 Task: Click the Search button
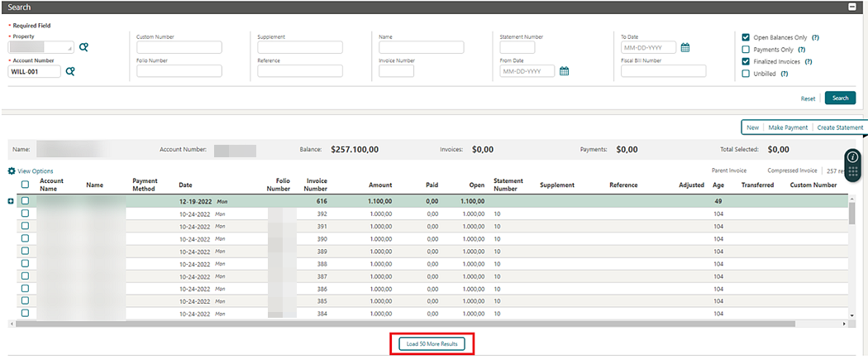840,98
